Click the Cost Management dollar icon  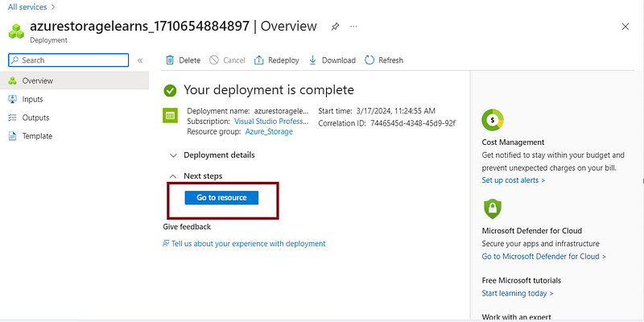(493, 120)
